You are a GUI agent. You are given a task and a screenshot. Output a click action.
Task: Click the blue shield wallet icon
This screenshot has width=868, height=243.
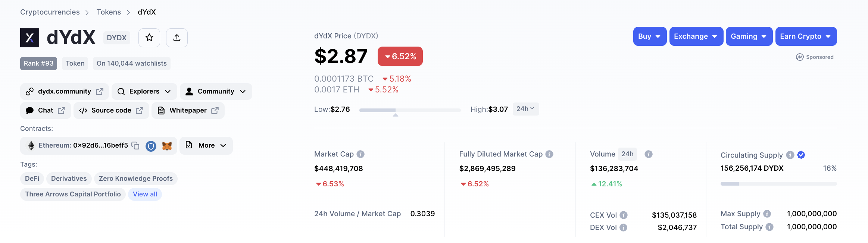tap(151, 146)
